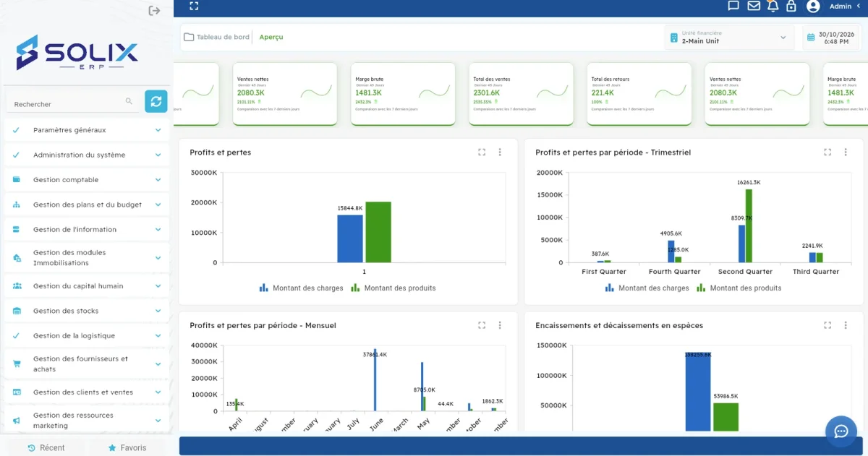The width and height of the screenshot is (868, 456).
Task: Open kebab menu of Trimestriel chart
Action: pyautogui.click(x=846, y=152)
